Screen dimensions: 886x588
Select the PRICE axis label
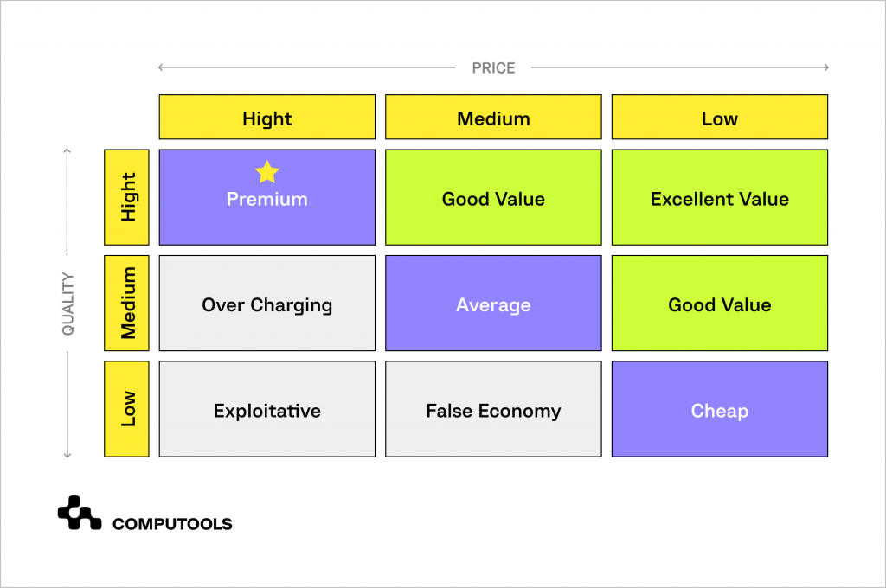(x=493, y=67)
